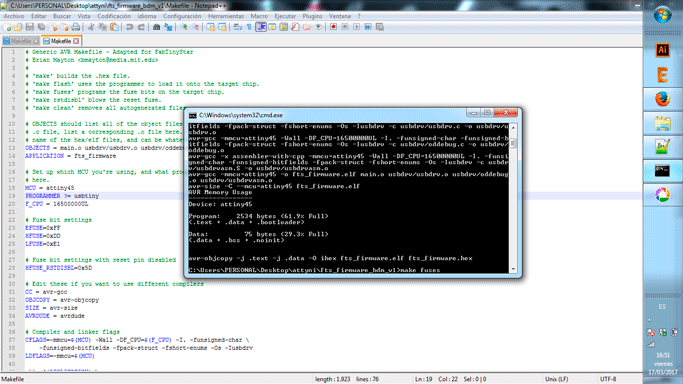This screenshot has height=384, width=683.
Task: Close the active Makefile tab
Action: coord(76,41)
